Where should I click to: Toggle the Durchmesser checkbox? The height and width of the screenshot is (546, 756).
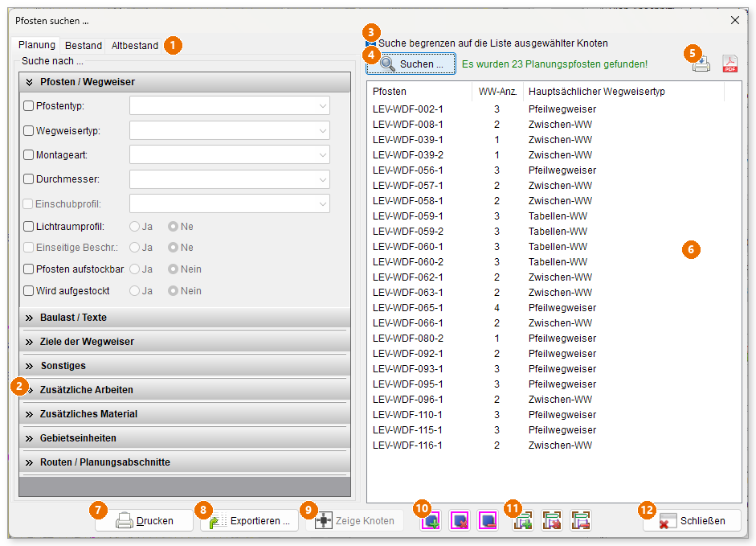(28, 179)
